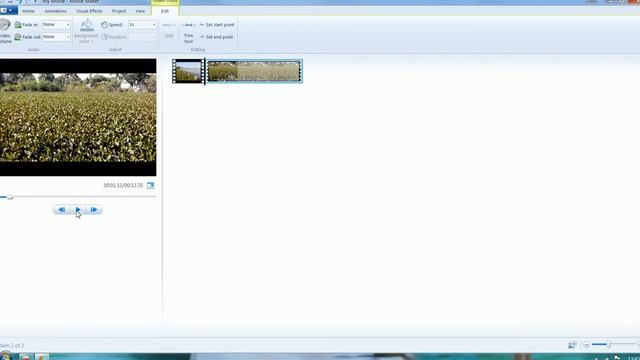
Task: Click the Movie Maker taskbar icon
Action: (x=41, y=357)
